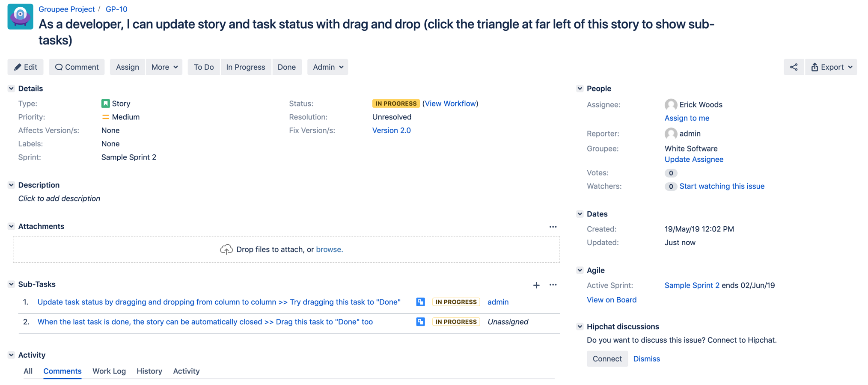The height and width of the screenshot is (385, 868).
Task: Click Erick Woods assignee avatar
Action: coord(671,104)
